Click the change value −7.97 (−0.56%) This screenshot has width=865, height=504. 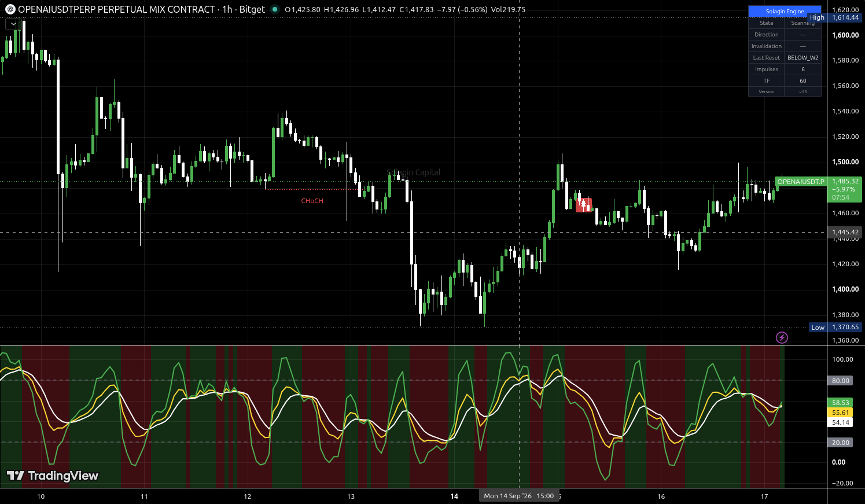pyautogui.click(x=463, y=10)
